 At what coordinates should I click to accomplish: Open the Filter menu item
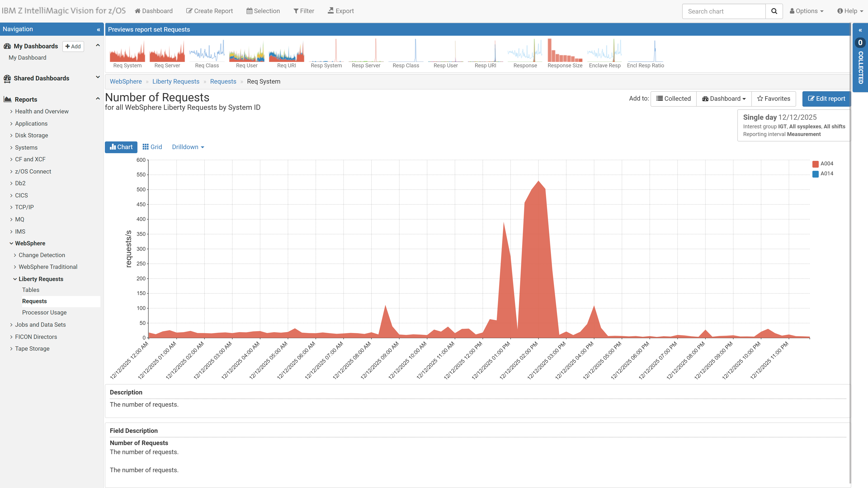[x=304, y=11]
